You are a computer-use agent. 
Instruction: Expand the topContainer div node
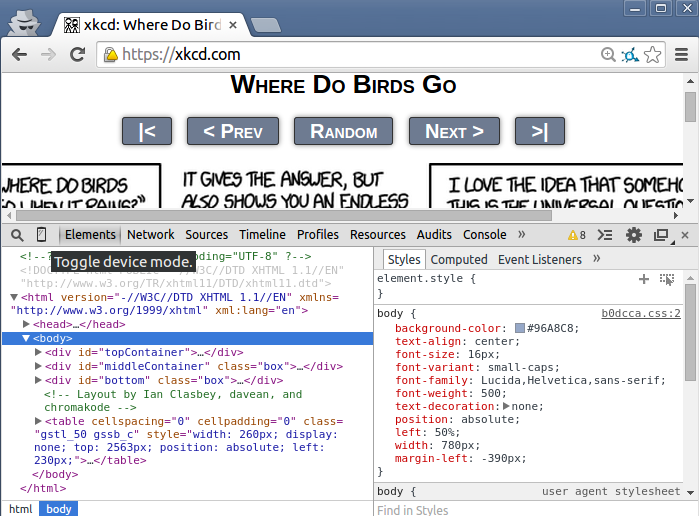pyautogui.click(x=39, y=352)
